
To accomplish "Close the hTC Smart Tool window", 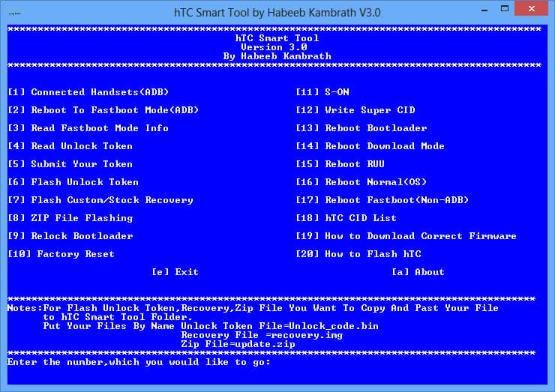I will (x=531, y=9).
